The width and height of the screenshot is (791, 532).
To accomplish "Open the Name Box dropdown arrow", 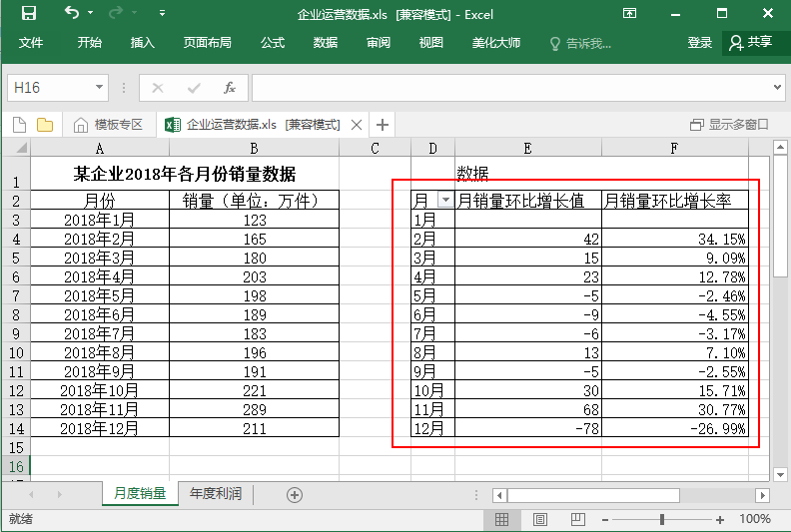I will 99,88.
